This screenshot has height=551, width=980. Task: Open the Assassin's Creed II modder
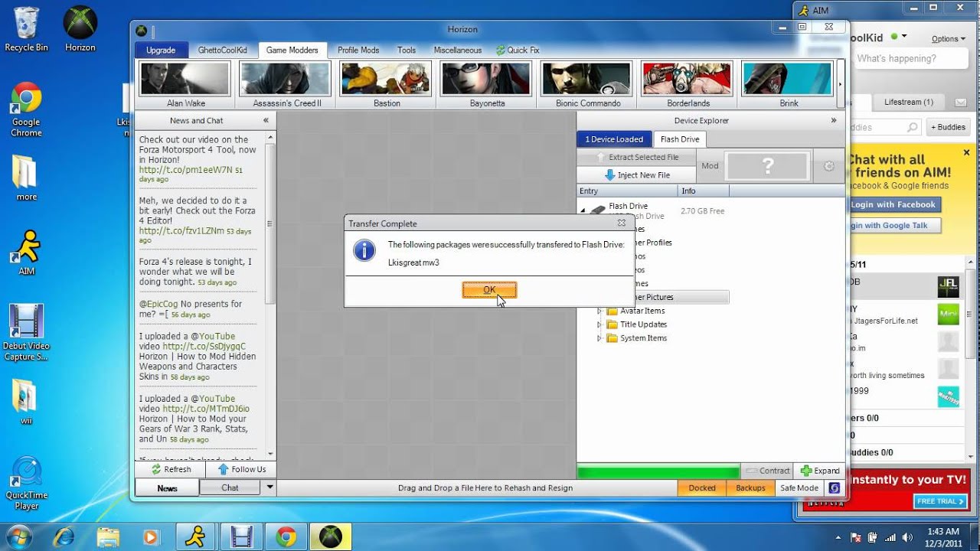286,84
